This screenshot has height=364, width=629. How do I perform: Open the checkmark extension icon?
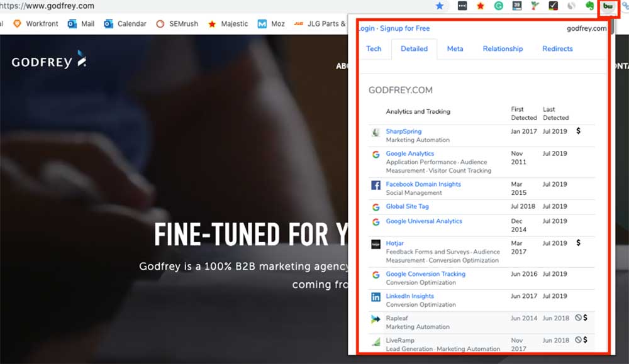[x=553, y=6]
